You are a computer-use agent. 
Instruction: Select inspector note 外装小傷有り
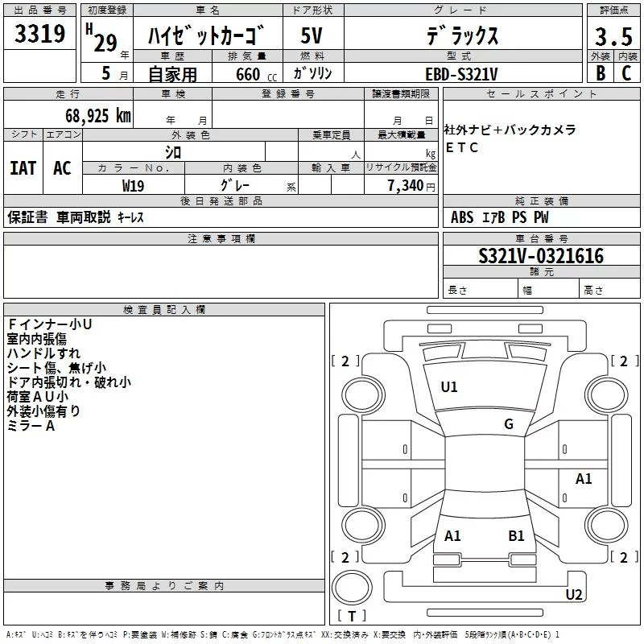pyautogui.click(x=43, y=411)
